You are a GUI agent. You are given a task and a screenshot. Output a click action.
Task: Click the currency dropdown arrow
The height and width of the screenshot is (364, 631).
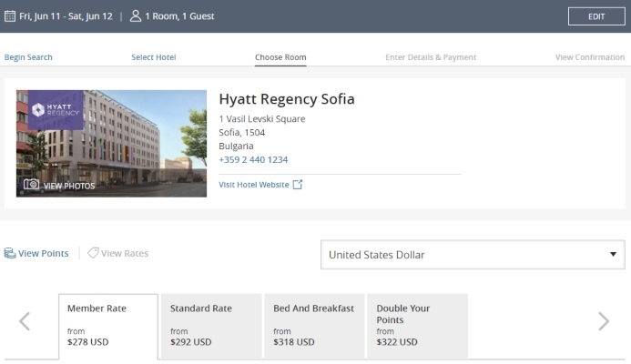613,254
